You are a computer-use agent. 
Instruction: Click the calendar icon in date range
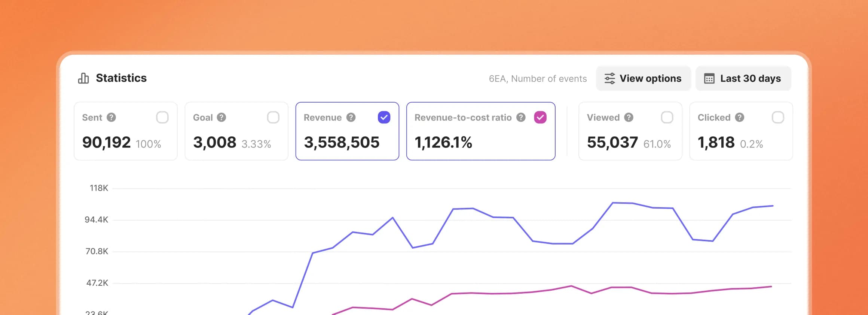(709, 78)
